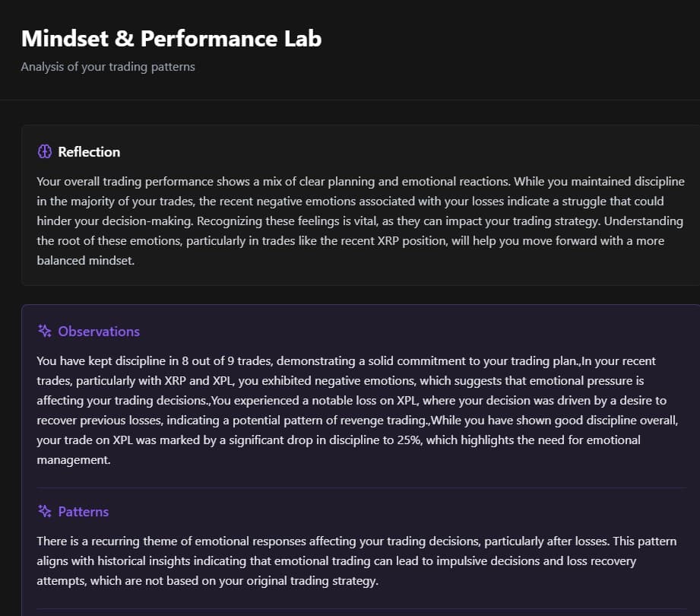Select the Observations section heading
Viewport: 700px width, 616px height.
pyautogui.click(x=99, y=332)
